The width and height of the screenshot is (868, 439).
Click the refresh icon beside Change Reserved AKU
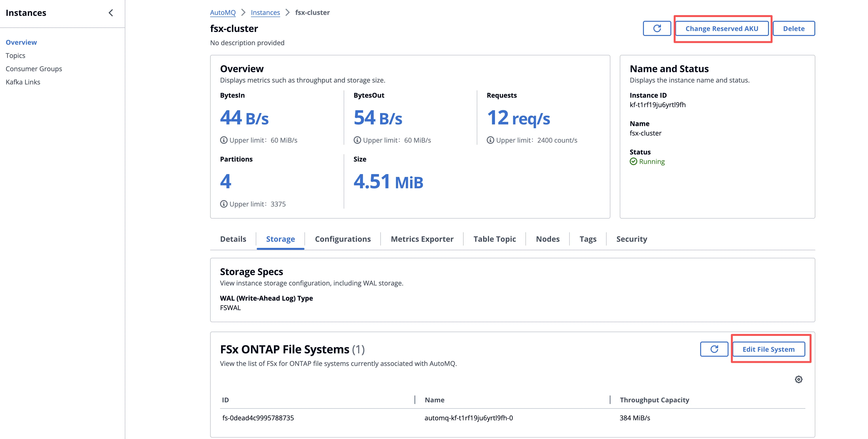point(657,28)
